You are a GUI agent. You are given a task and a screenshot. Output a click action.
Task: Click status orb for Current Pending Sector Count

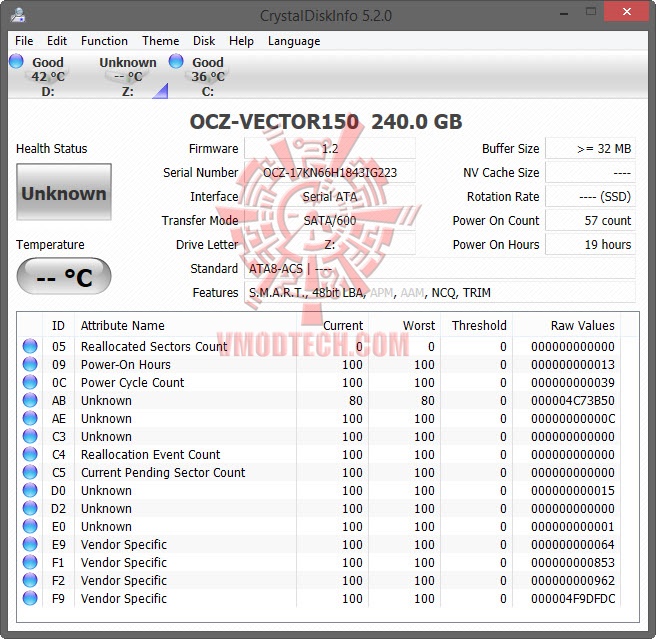point(30,472)
